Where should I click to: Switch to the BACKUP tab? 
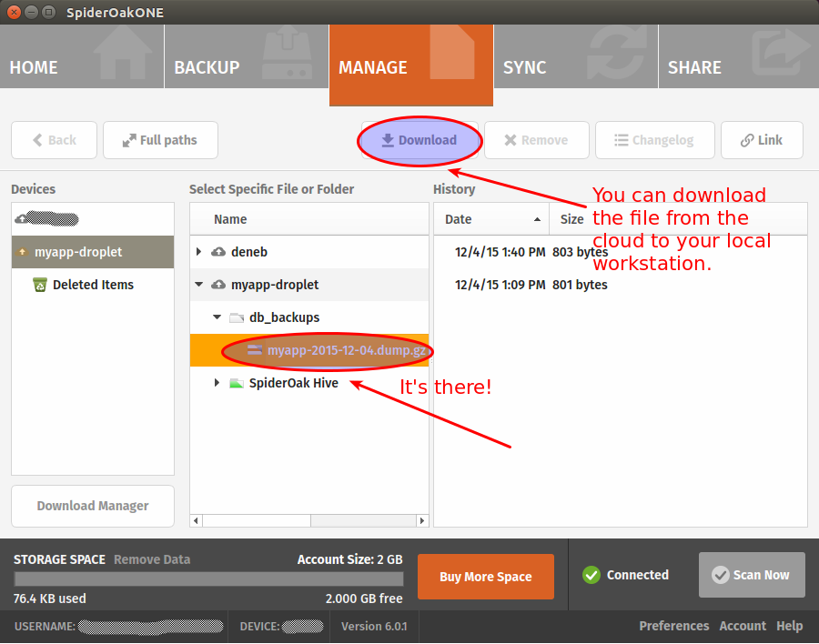coord(247,56)
